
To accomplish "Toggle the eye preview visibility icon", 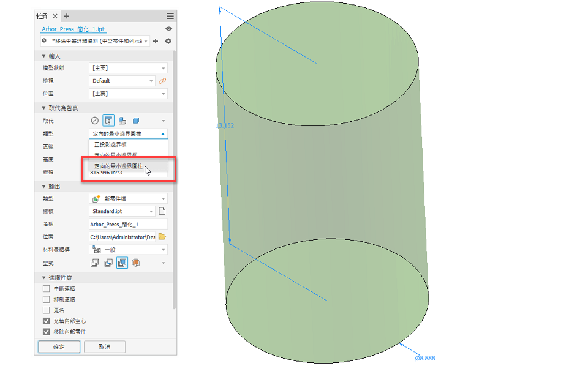I will click(169, 29).
